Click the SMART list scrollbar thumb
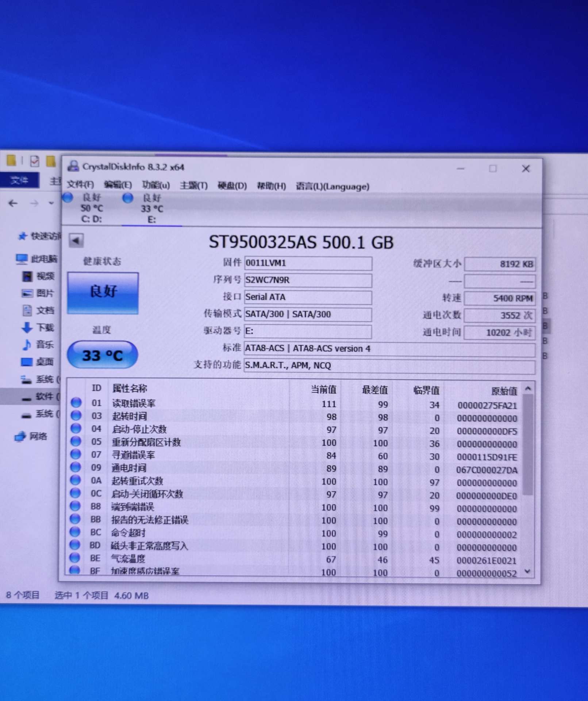Screen dimensions: 588x701 [x=528, y=445]
